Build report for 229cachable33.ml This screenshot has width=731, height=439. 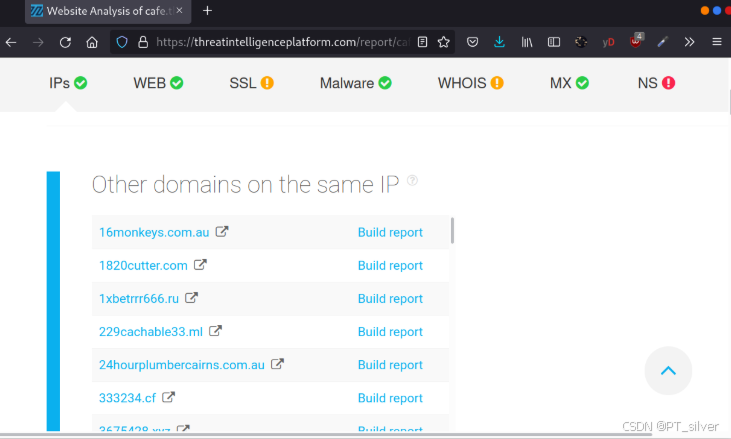[x=390, y=331]
